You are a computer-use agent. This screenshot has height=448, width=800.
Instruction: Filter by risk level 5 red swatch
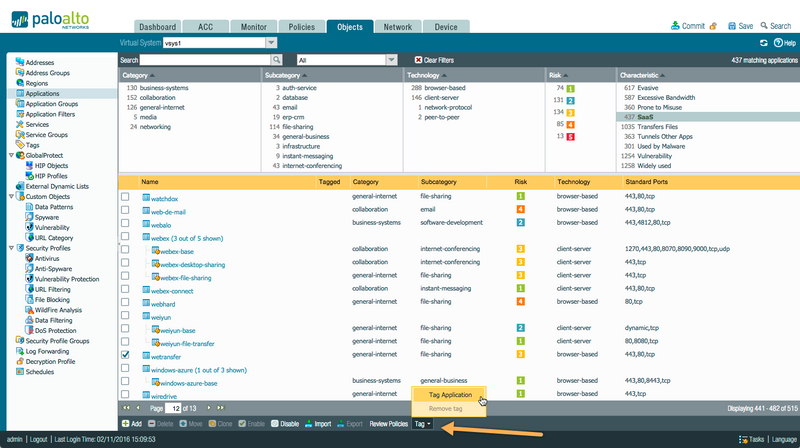(x=571, y=136)
